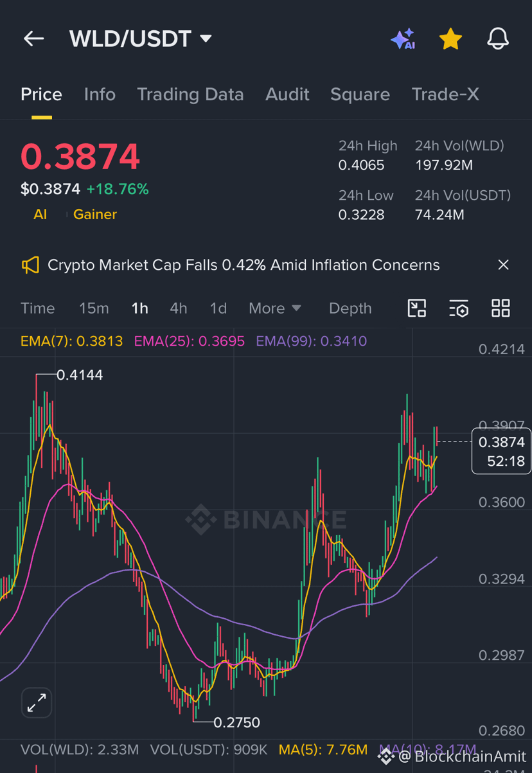
Task: Open price alerts bell icon
Action: (498, 39)
